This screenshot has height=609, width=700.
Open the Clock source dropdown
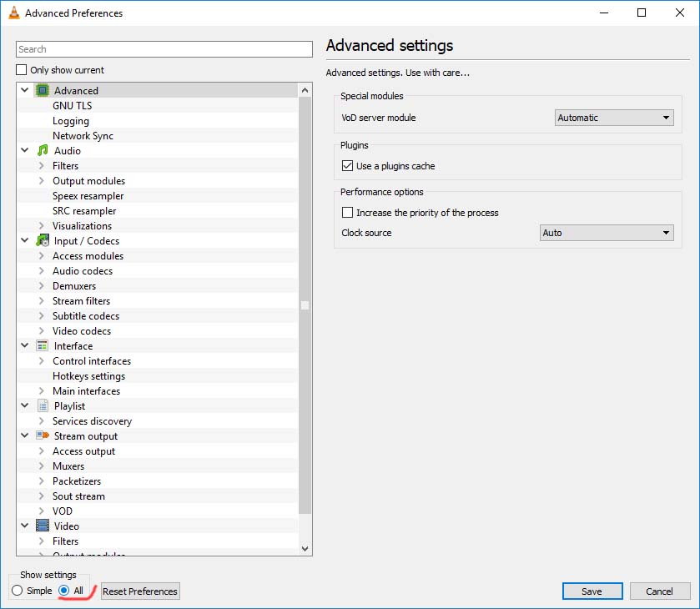click(607, 233)
